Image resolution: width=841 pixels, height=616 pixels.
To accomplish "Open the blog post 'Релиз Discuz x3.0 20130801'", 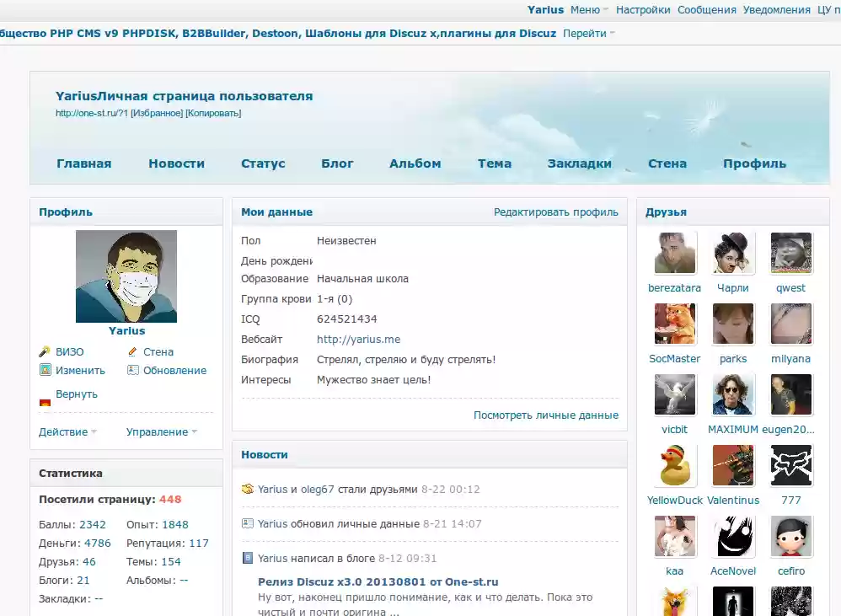I will coord(378,581).
